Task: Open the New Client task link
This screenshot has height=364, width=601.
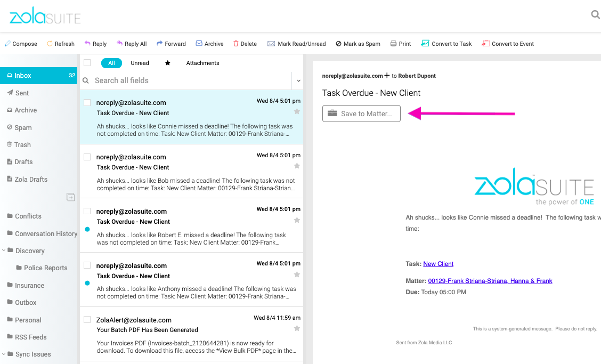Action: 438,263
